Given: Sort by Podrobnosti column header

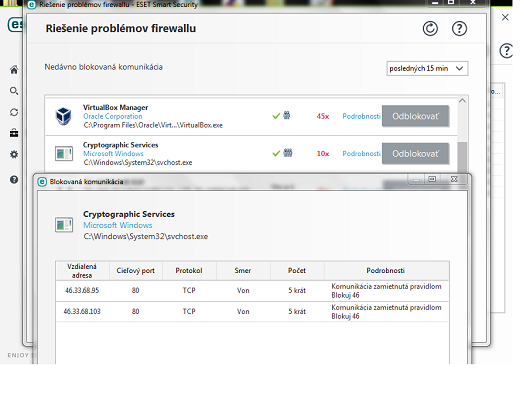Looking at the screenshot, I should pos(386,271).
